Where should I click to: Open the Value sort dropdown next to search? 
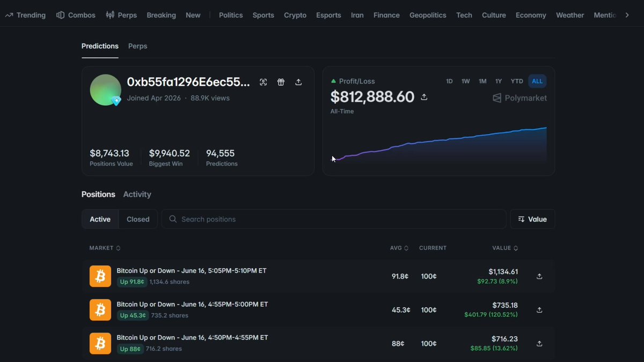click(532, 219)
